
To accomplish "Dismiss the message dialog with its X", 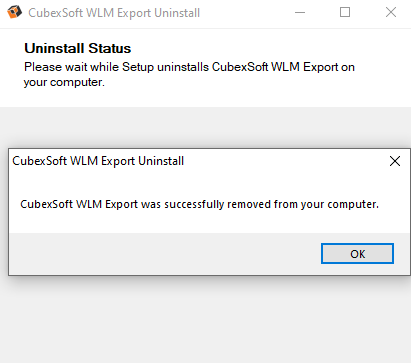I will tap(395, 161).
